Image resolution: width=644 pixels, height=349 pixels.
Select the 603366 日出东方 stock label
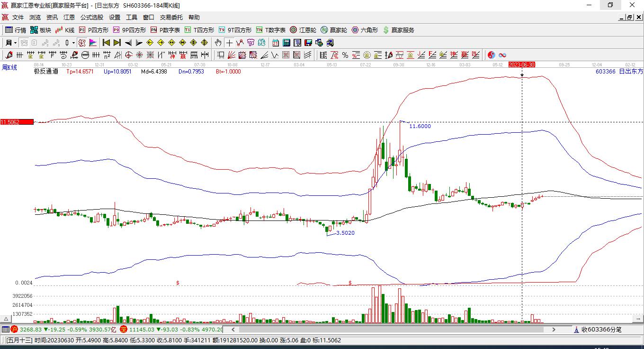click(x=619, y=72)
